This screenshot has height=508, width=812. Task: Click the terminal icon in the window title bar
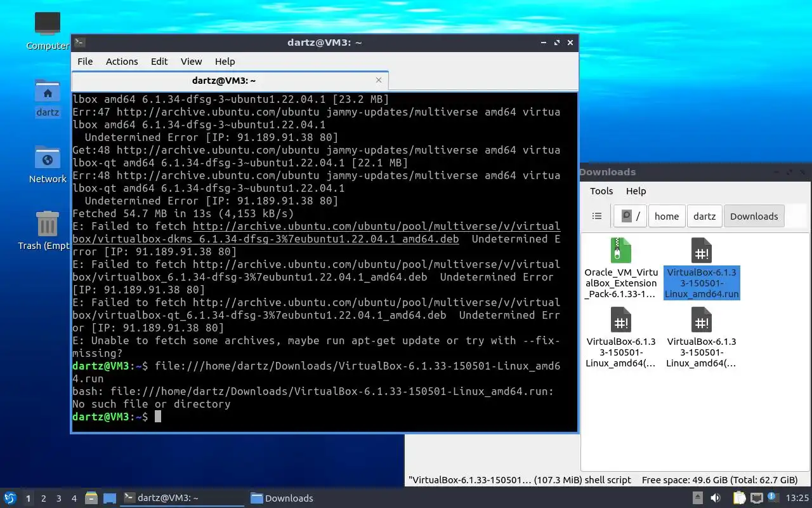80,43
